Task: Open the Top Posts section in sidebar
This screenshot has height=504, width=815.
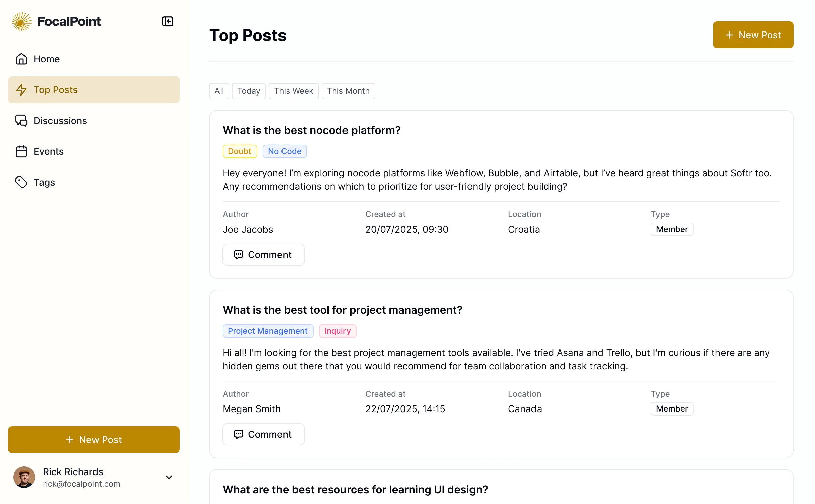Action: [56, 90]
